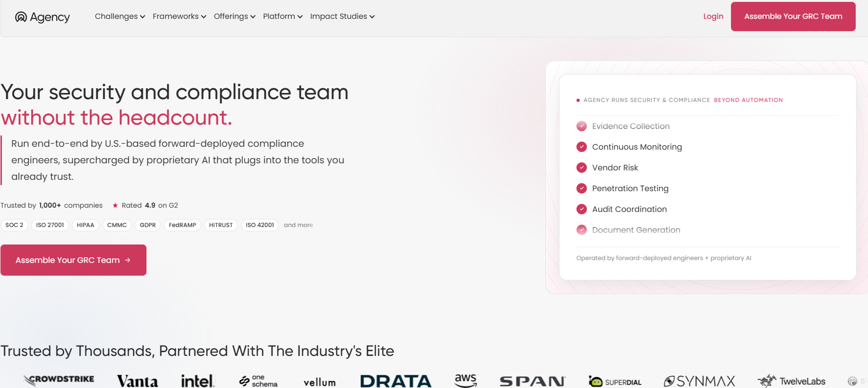Image resolution: width=868 pixels, height=388 pixels.
Task: Open the Platform menu
Action: (283, 17)
